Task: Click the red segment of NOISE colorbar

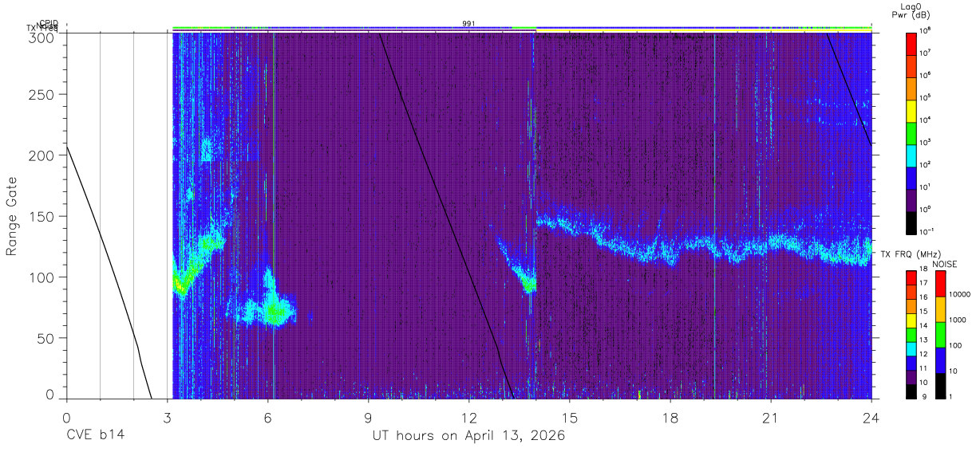Action: click(941, 284)
